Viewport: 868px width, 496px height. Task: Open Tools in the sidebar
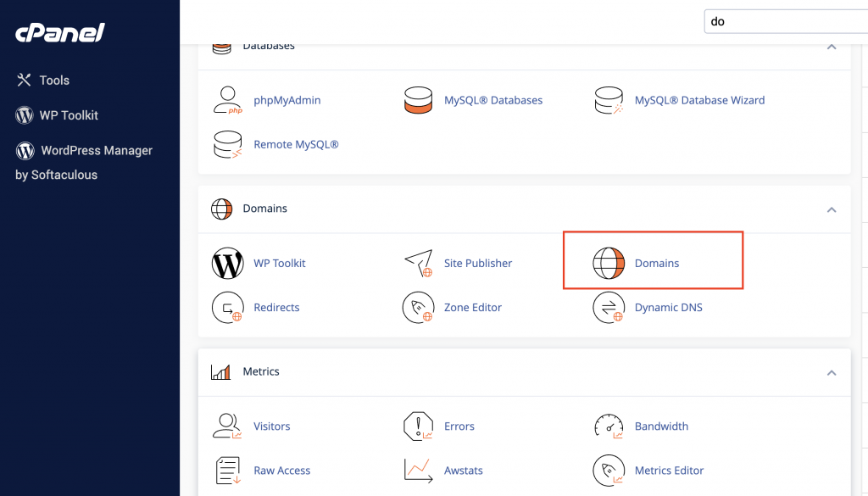tap(54, 81)
